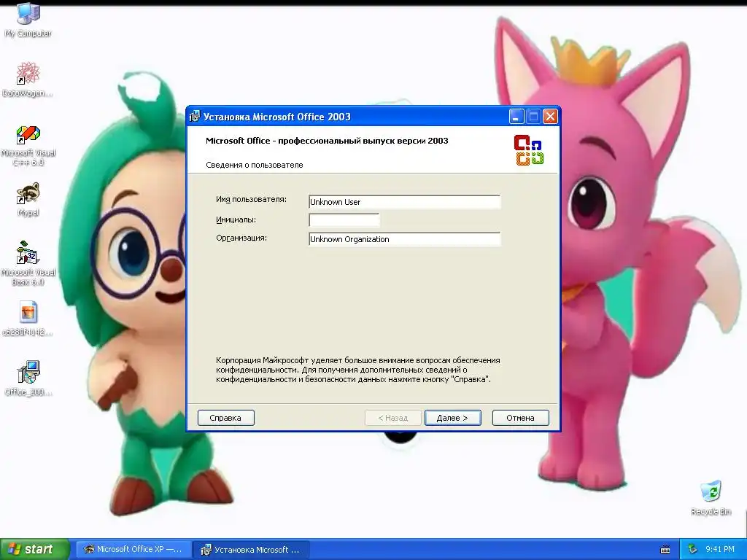Focus the Инициалы initials field
This screenshot has height=560, width=747.
[x=344, y=220]
